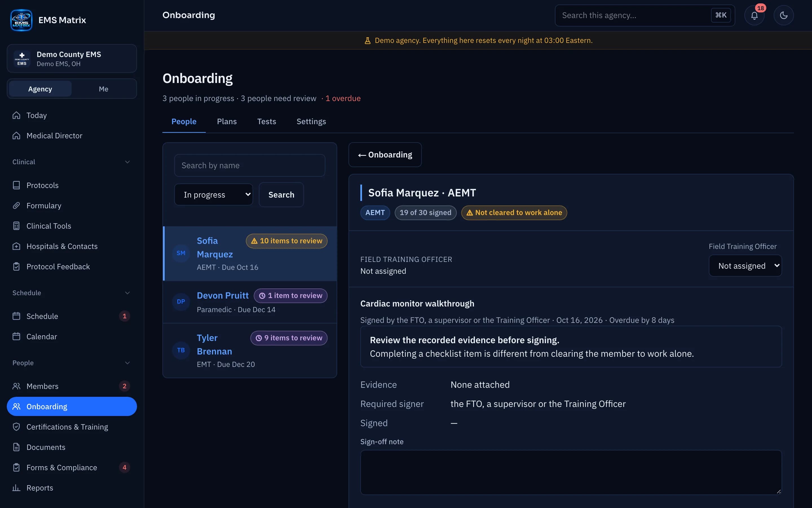Click the Onboarding sidebar icon
The height and width of the screenshot is (508, 812).
click(16, 406)
